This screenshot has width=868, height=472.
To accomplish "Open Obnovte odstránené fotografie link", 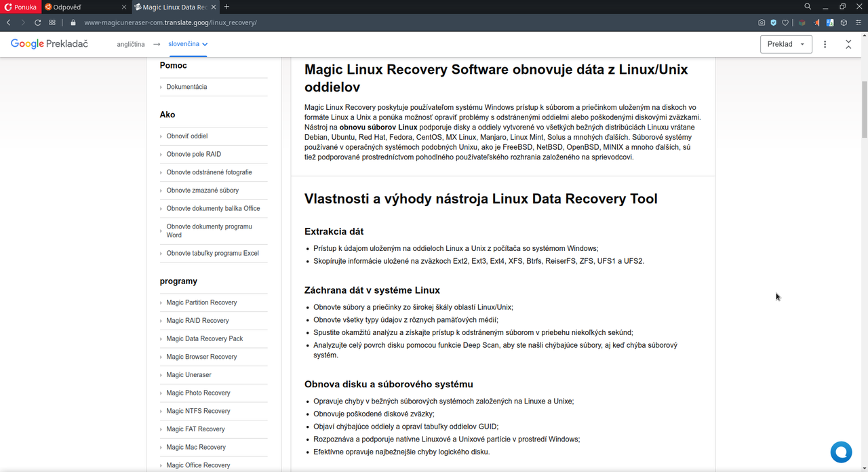I will pos(209,172).
